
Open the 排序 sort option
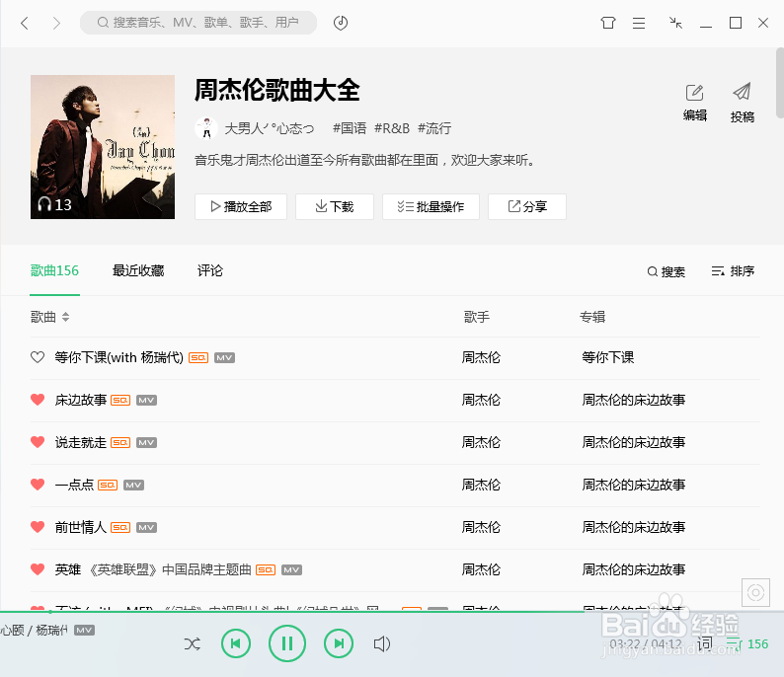733,271
